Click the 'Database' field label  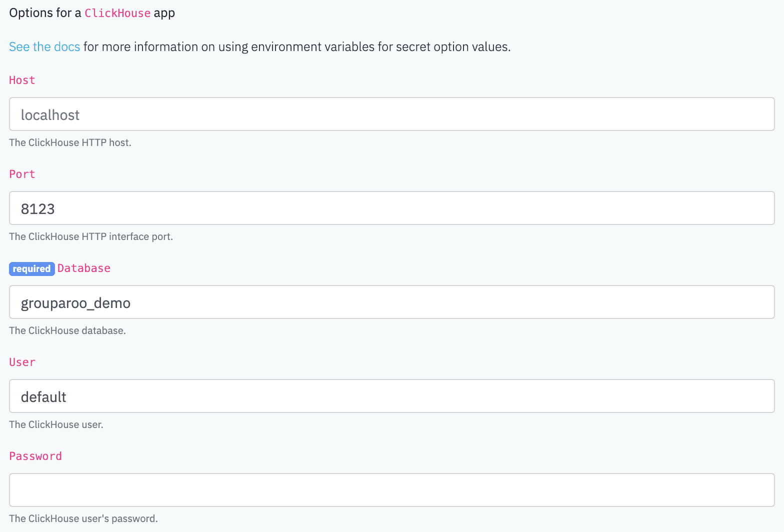pos(84,268)
